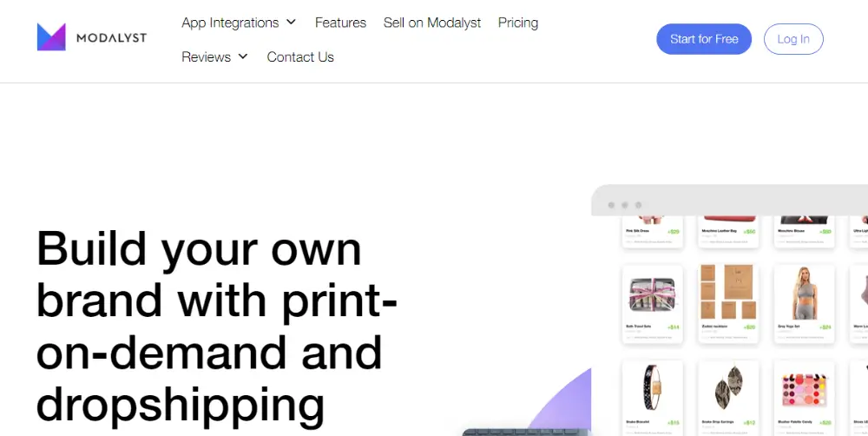Screen dimensions: 868x436
Task: Click the Pink Silk Dress product name
Action: pos(637,230)
